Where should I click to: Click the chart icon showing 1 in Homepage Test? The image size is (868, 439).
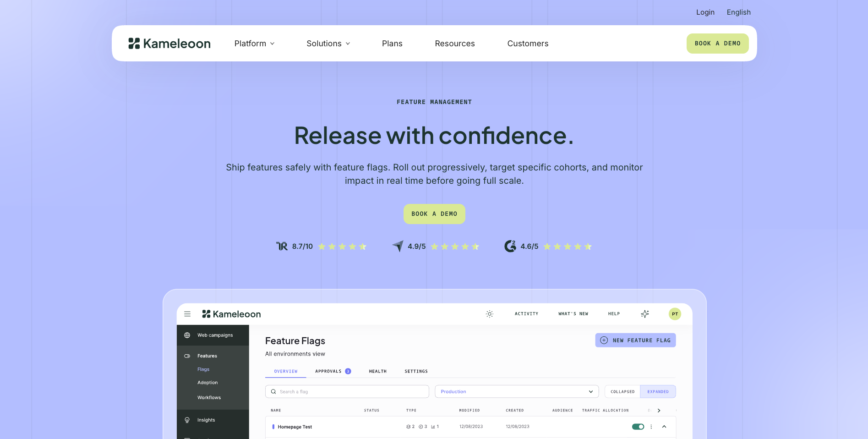click(x=433, y=427)
